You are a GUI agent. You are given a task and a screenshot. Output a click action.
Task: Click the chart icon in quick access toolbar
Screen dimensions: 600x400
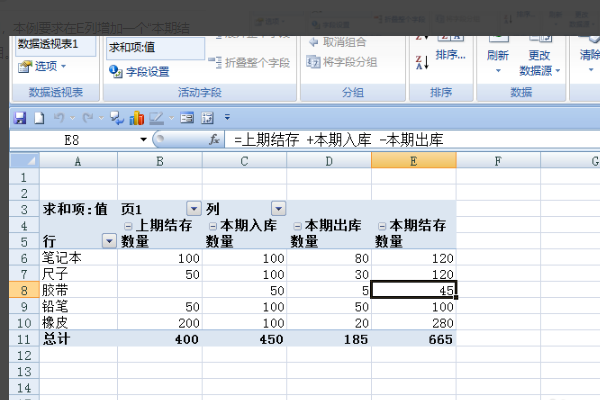[138, 118]
